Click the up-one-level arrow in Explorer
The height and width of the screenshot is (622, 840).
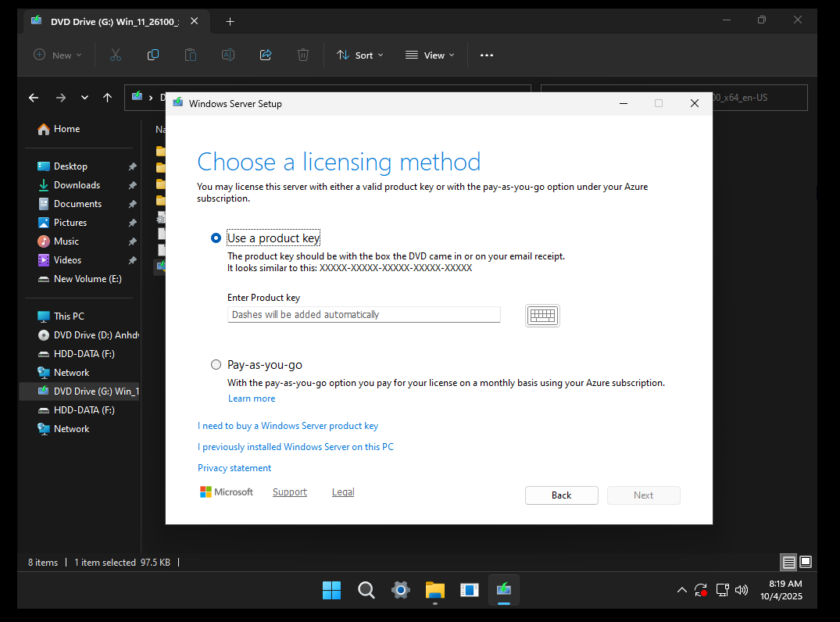tap(107, 98)
